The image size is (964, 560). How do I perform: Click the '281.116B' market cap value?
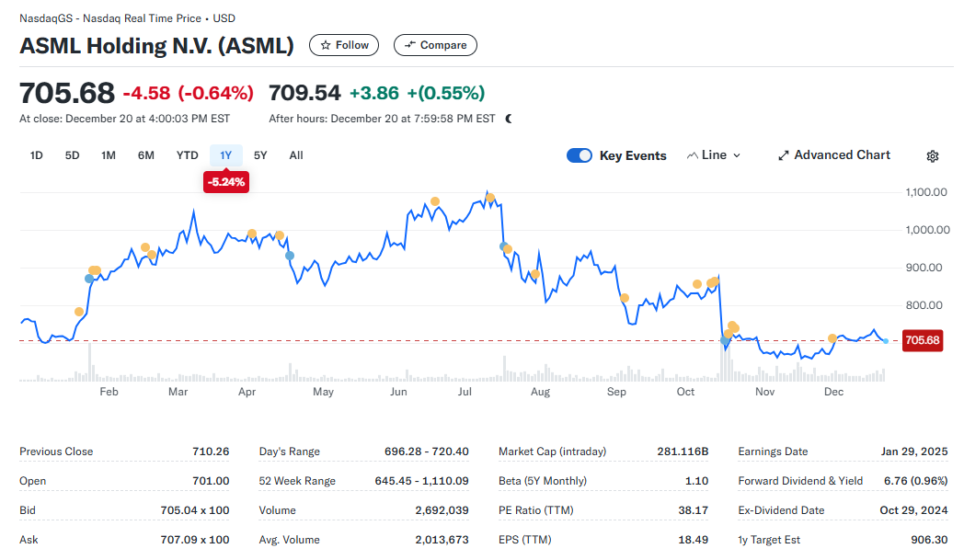click(683, 451)
